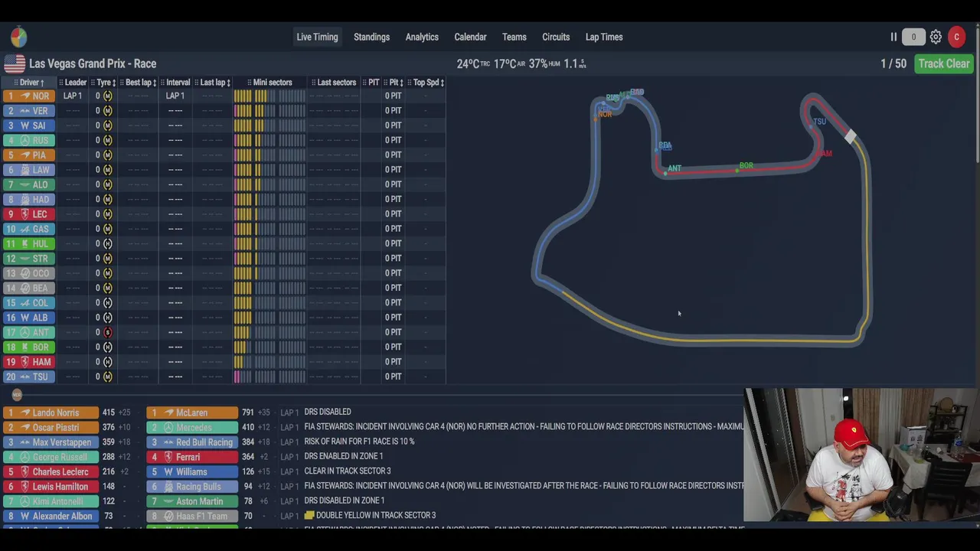Select driver ALO in position 7
Screen dimensions: 980x551
click(x=28, y=184)
